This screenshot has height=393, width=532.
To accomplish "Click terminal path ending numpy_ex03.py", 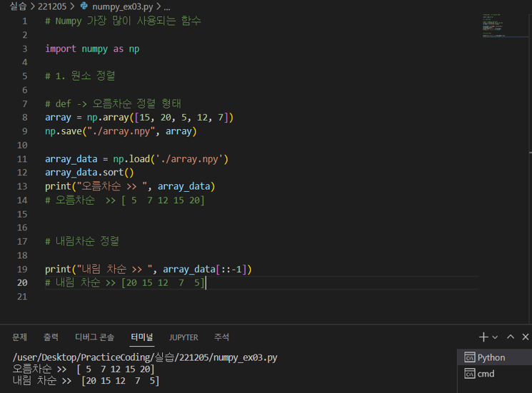I will (x=145, y=357).
